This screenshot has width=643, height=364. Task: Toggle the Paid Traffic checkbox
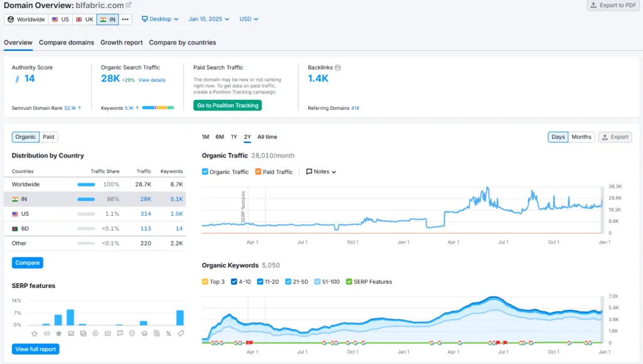tap(258, 172)
